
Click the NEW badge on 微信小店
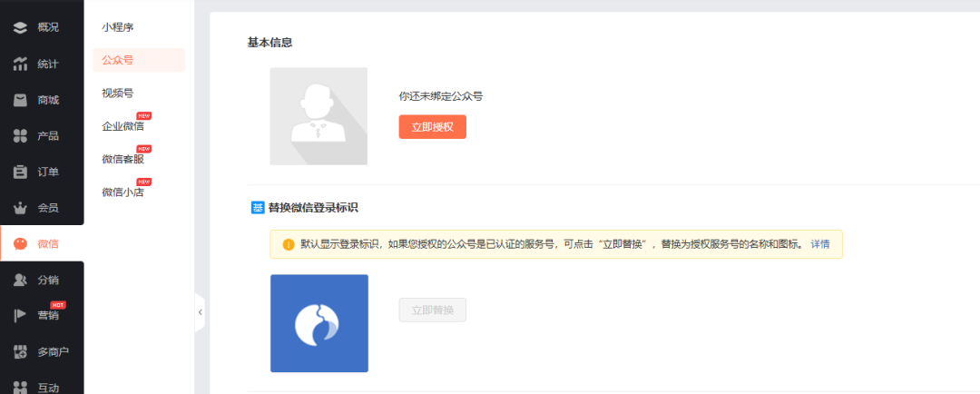tap(144, 182)
